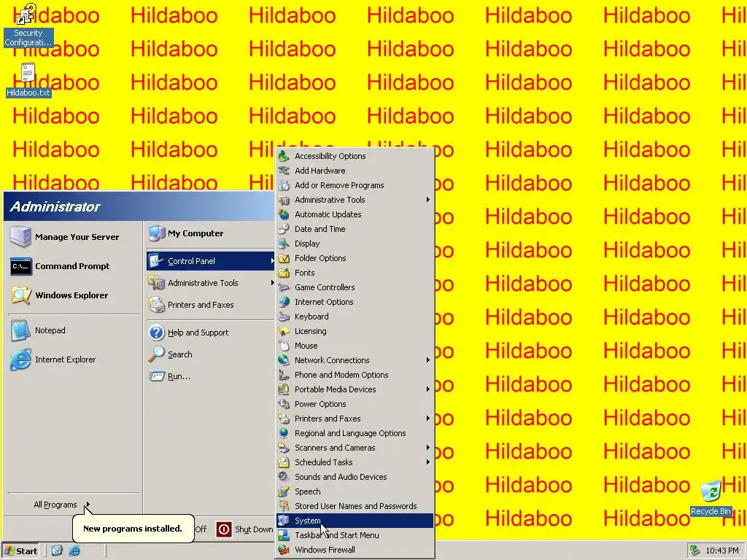
Task: Click Phone and Modem Options icon
Action: click(284, 375)
